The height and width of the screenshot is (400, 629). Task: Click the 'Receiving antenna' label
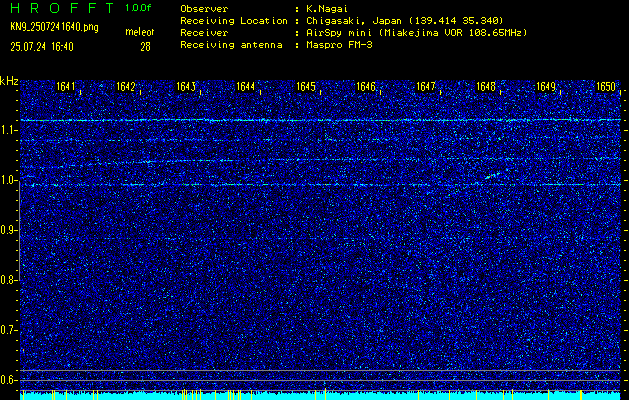point(231,45)
